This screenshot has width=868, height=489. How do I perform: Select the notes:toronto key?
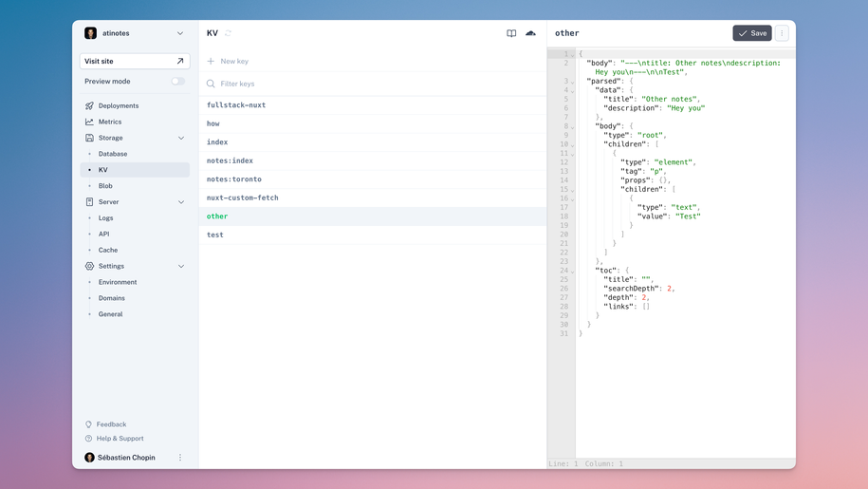point(234,179)
